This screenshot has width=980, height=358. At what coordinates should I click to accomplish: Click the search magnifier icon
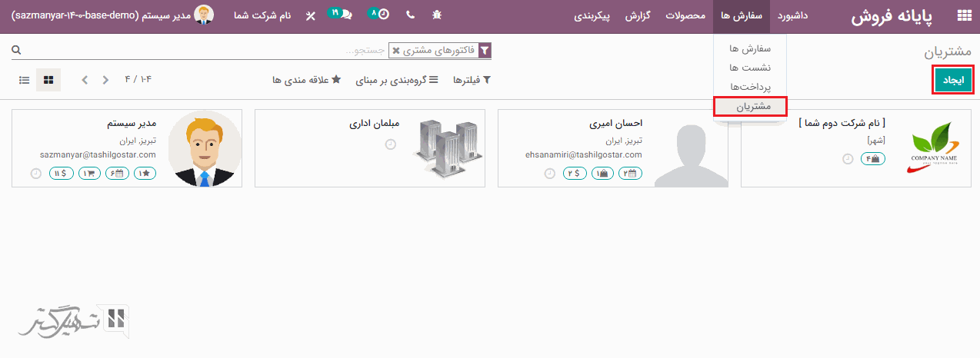pos(16,51)
